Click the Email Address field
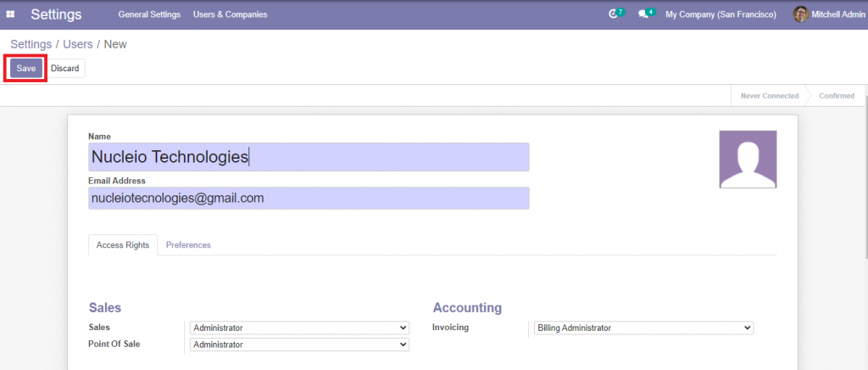 309,198
